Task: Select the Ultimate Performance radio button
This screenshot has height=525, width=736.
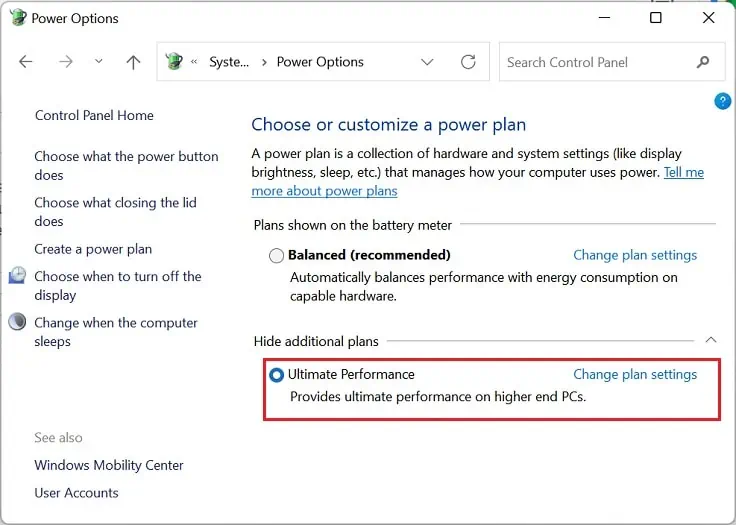Action: pyautogui.click(x=277, y=375)
